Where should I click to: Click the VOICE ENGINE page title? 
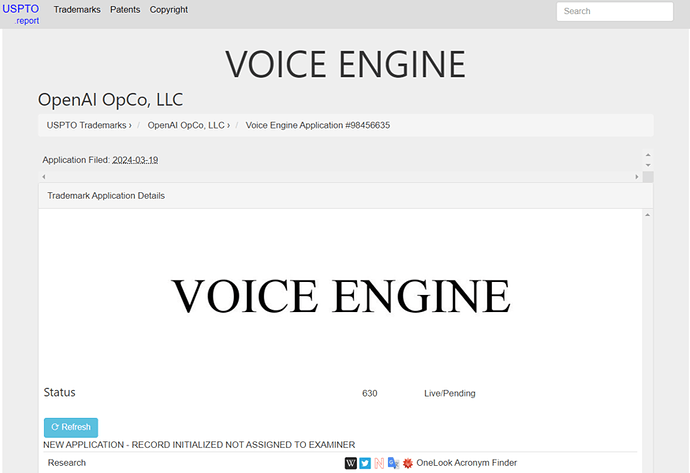(x=345, y=64)
